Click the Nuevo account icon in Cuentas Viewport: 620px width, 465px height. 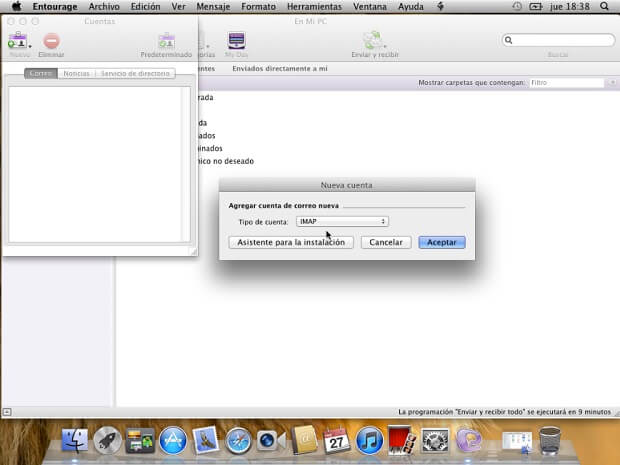(17, 40)
